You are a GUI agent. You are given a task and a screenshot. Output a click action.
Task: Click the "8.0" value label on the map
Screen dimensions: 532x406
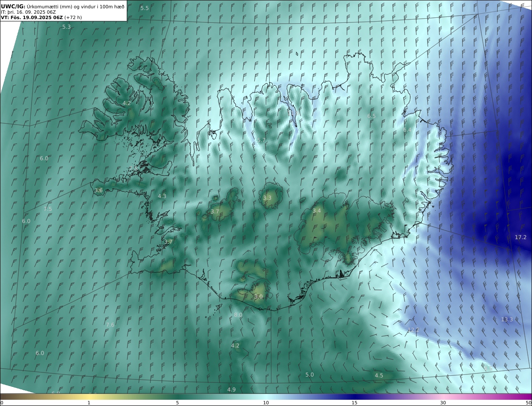pyautogui.click(x=238, y=315)
